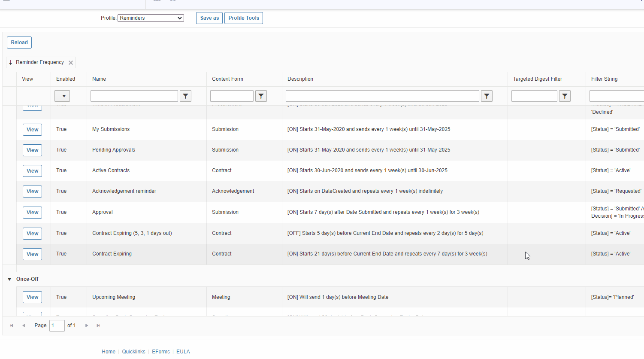Open the Quicklinks footer link
Screen dimensions: 644x359
(x=133, y=352)
